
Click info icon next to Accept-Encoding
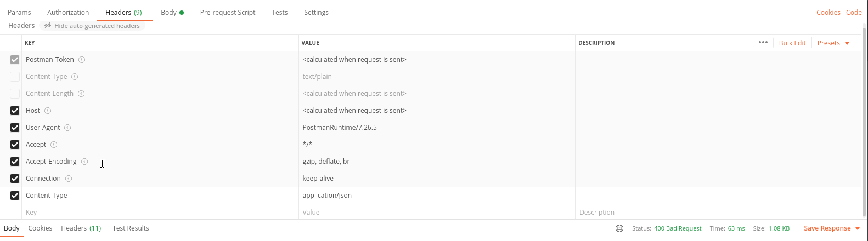tap(84, 162)
